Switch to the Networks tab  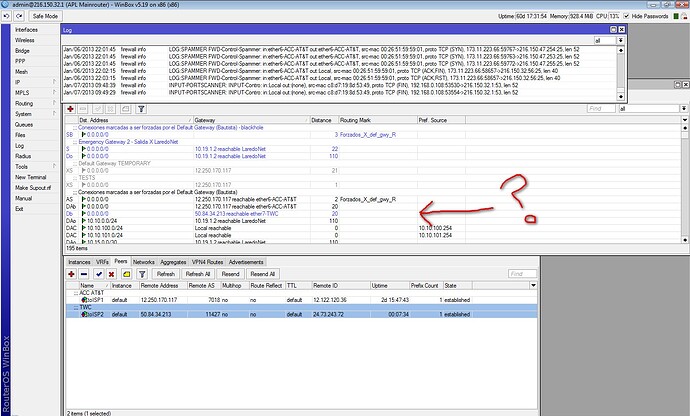(x=144, y=262)
